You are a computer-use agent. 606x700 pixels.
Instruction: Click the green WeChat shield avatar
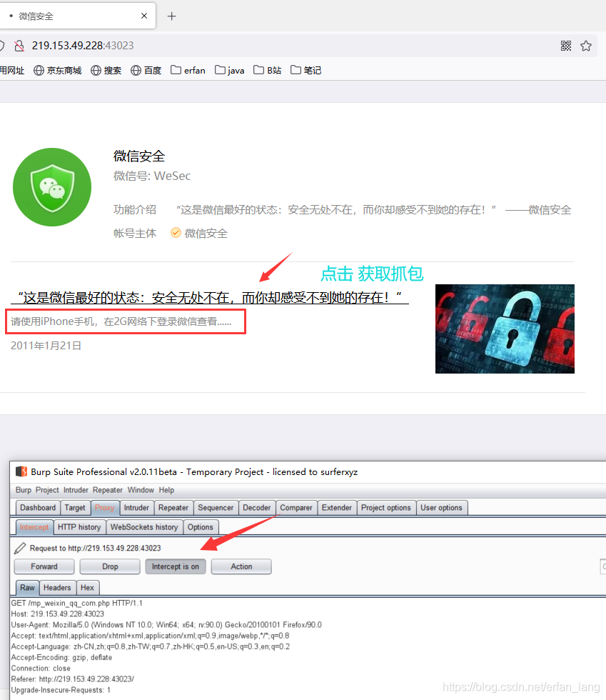(52, 187)
